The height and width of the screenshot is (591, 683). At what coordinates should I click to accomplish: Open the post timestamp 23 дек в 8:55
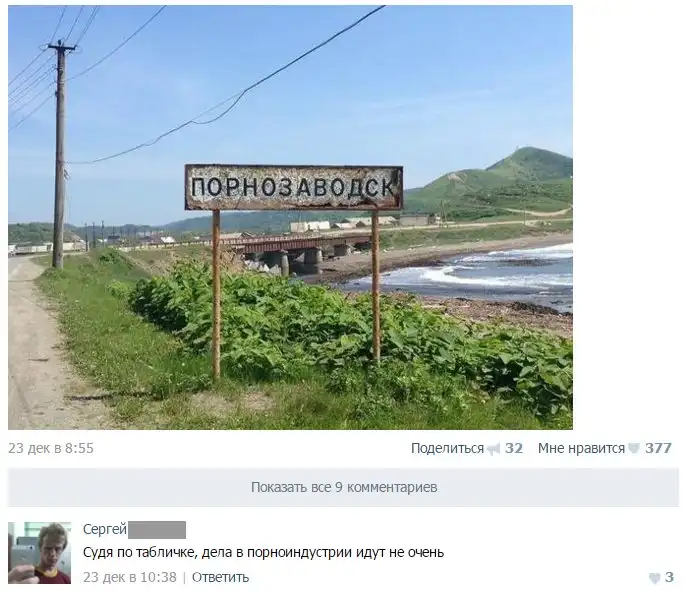[x=51, y=448]
